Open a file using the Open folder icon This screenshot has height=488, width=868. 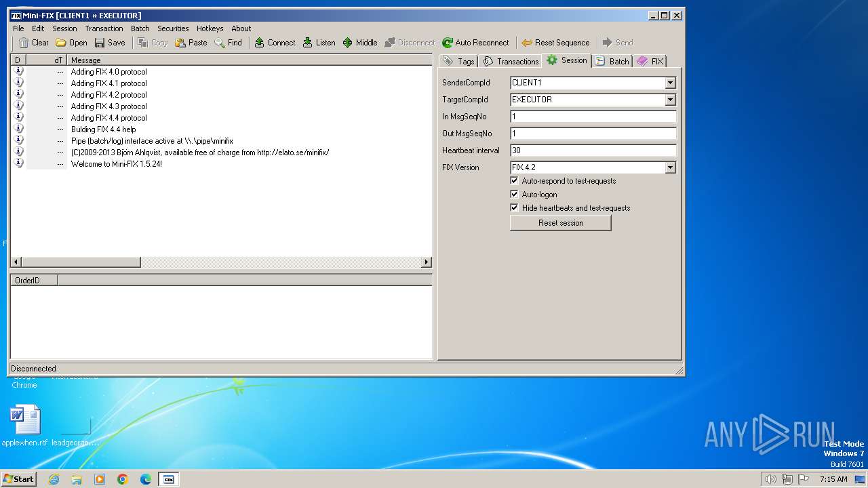pos(61,43)
